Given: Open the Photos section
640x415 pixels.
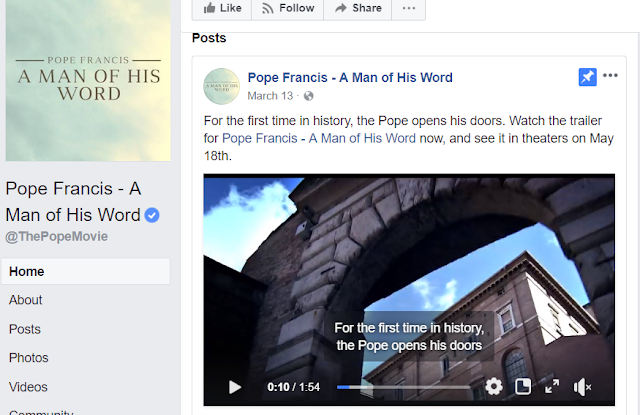Looking at the screenshot, I should coord(29,358).
